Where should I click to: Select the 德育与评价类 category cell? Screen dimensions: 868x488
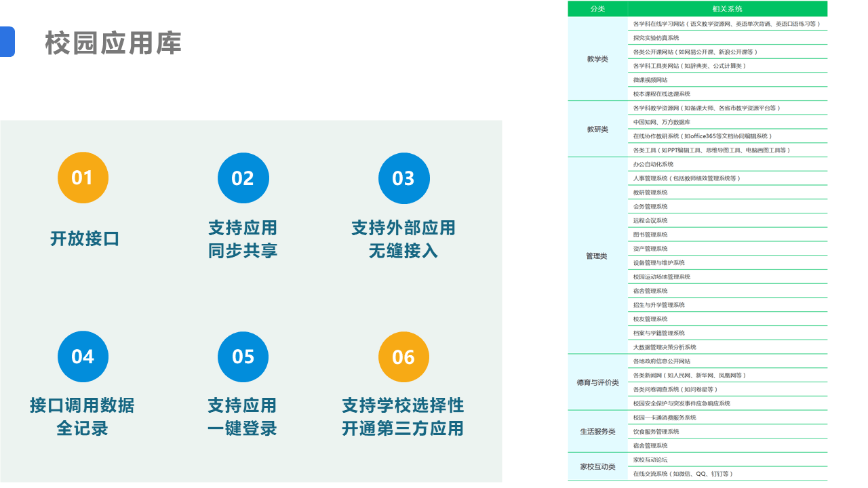(597, 382)
